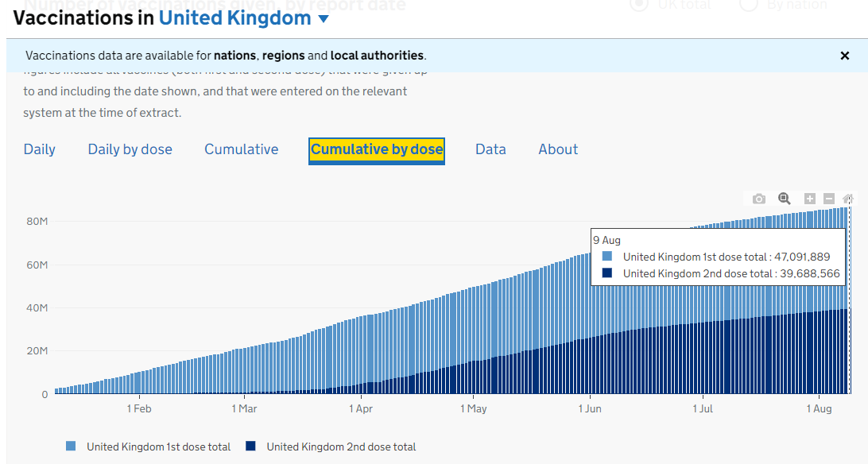Open the Data tab
The image size is (868, 464).
[490, 149]
